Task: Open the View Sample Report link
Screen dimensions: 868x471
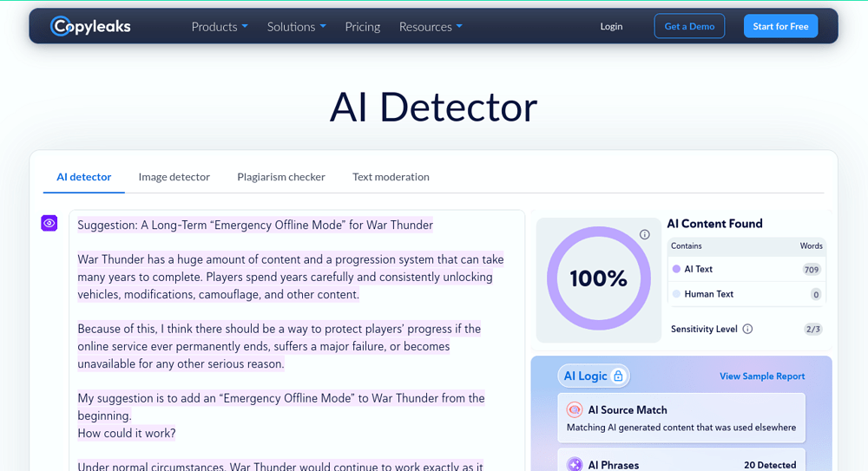Action: point(762,376)
